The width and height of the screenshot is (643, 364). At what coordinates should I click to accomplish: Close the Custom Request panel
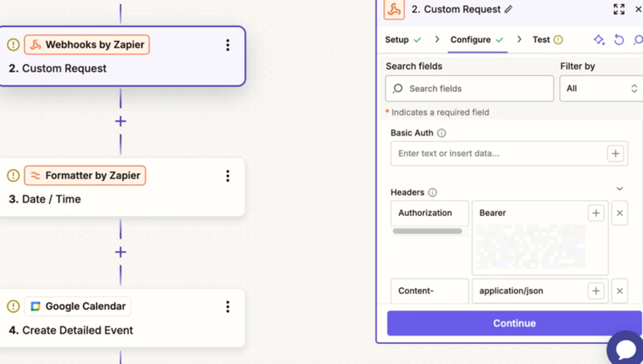638,9
